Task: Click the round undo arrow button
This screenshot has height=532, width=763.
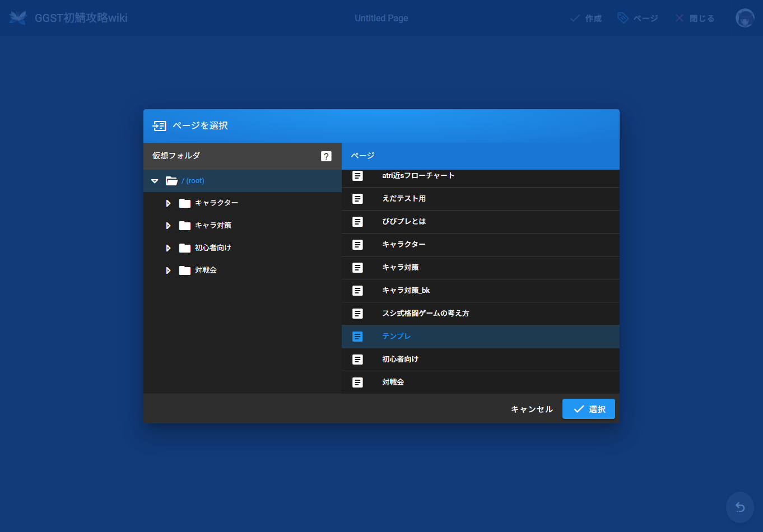Action: point(740,507)
